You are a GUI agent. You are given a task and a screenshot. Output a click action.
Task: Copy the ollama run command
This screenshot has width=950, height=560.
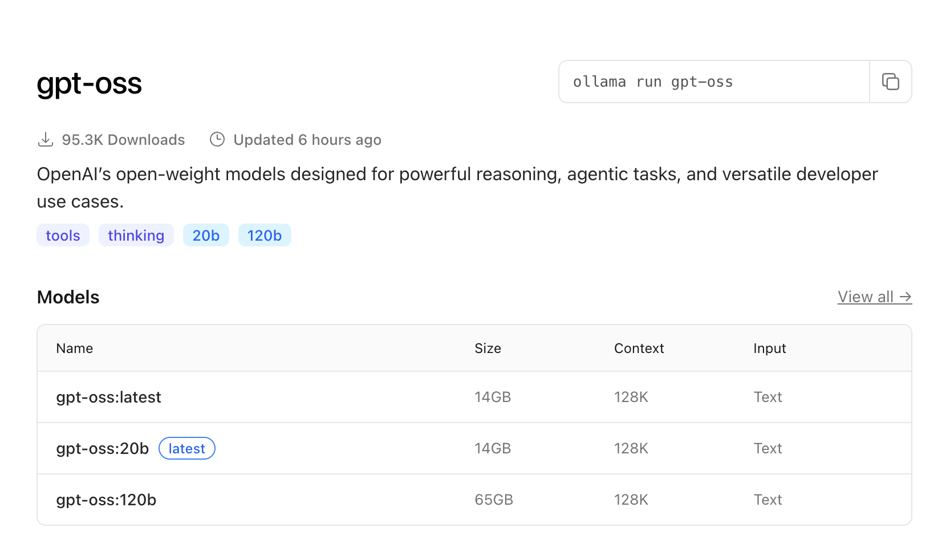pos(890,82)
